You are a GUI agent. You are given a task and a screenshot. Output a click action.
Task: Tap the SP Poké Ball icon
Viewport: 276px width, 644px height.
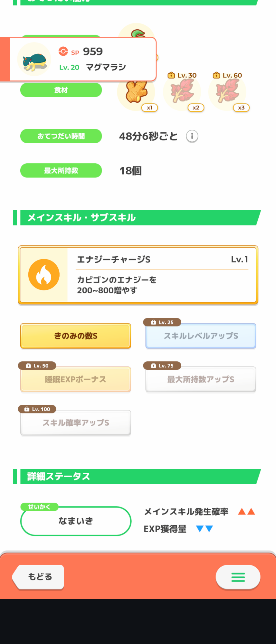pyautogui.click(x=63, y=52)
